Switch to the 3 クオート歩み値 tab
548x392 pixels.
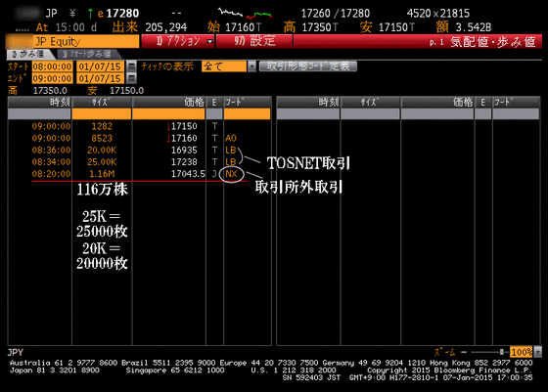(x=88, y=54)
